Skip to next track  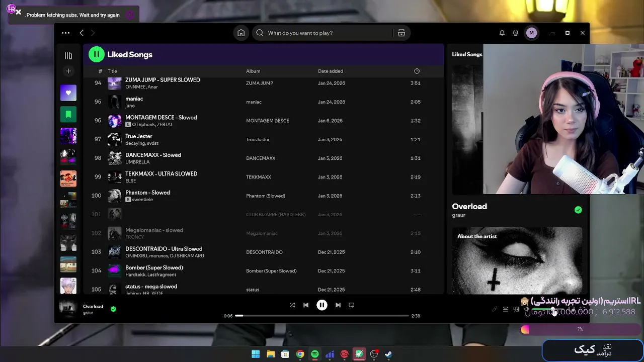point(338,305)
